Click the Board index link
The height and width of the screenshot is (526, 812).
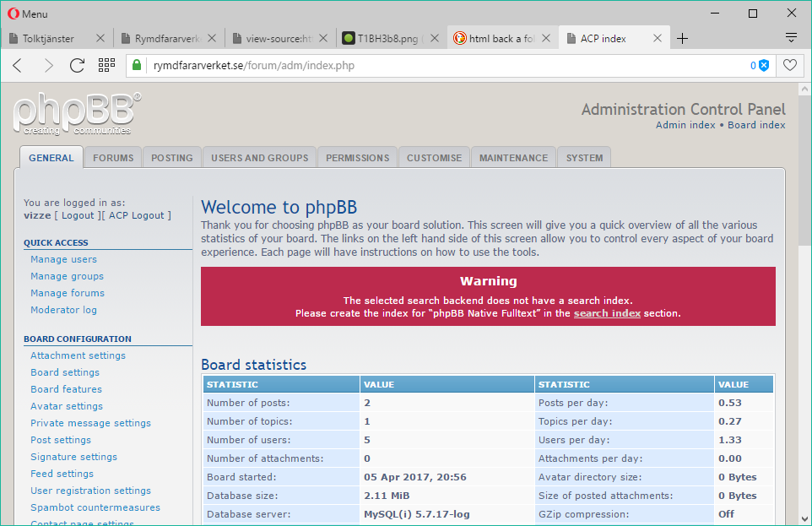[756, 125]
